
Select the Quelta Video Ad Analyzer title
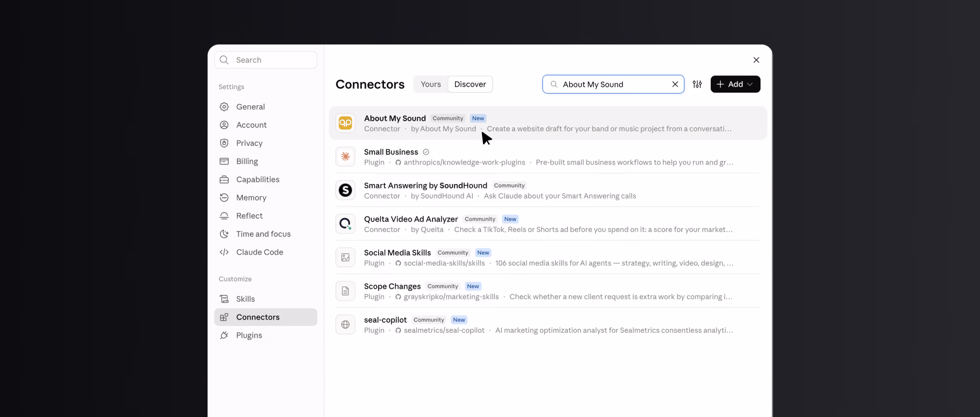click(411, 219)
